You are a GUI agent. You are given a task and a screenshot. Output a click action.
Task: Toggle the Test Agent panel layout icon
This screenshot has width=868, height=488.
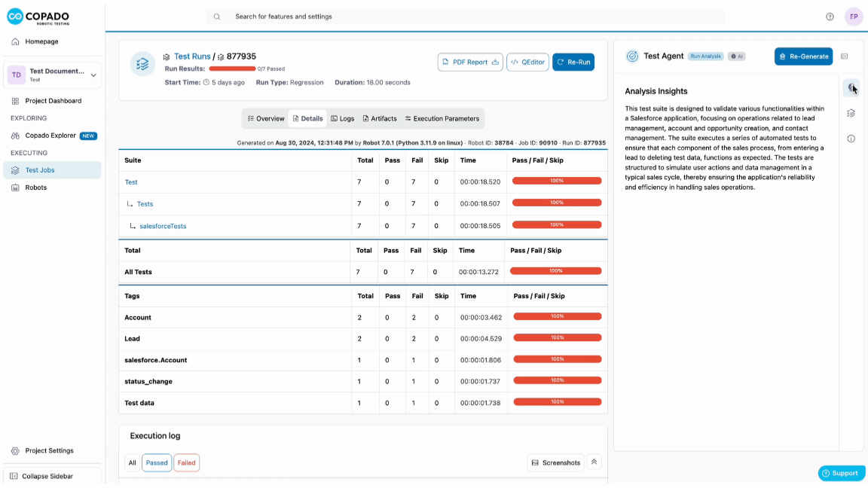click(844, 56)
